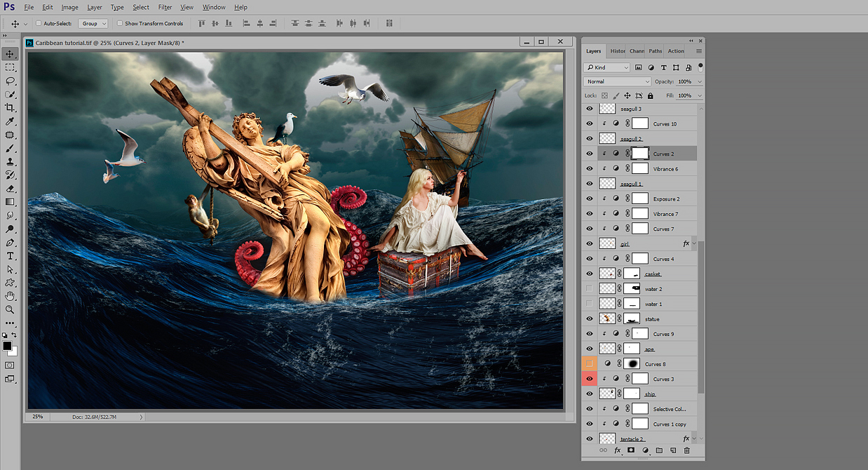Screen dimensions: 868x470
Task: Show the water 2 layer
Action: click(589, 289)
